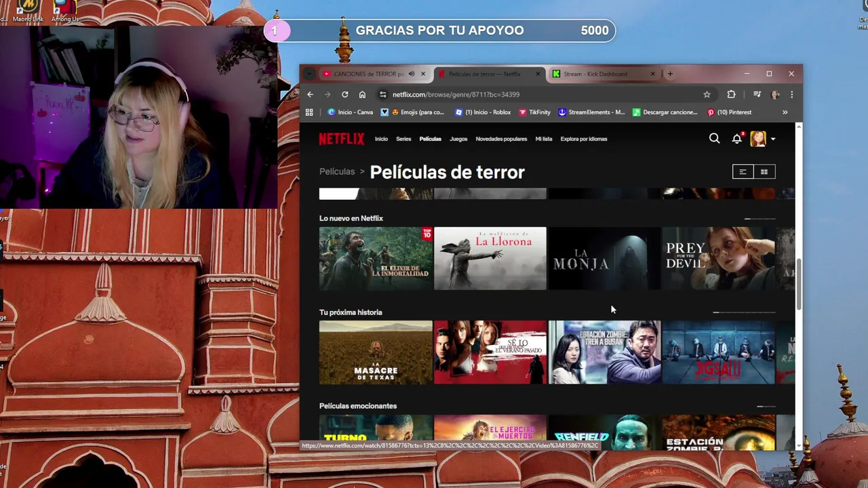Go to Inicio in Netflix menu
This screenshot has height=488, width=868.
[381, 139]
